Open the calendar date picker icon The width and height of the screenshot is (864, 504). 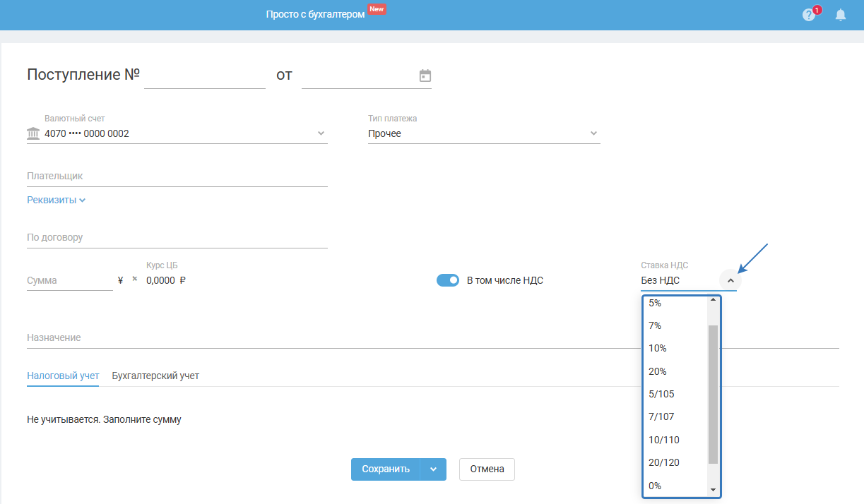(x=425, y=76)
